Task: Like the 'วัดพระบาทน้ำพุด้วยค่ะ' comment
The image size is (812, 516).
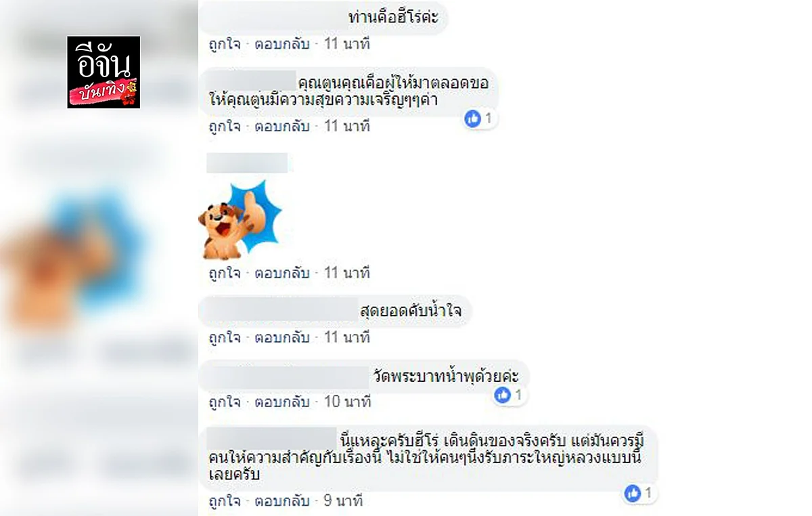Action: [x=225, y=402]
